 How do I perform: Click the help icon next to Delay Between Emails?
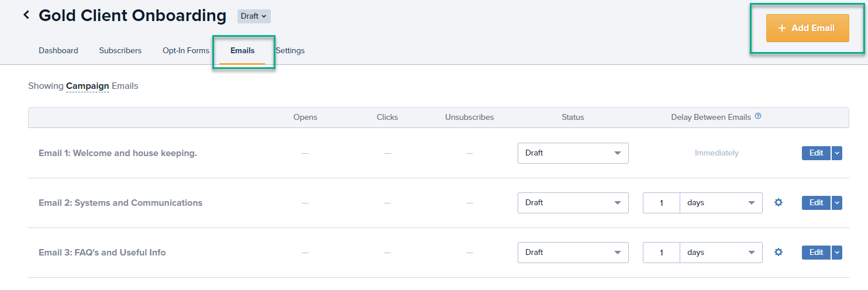tap(758, 116)
